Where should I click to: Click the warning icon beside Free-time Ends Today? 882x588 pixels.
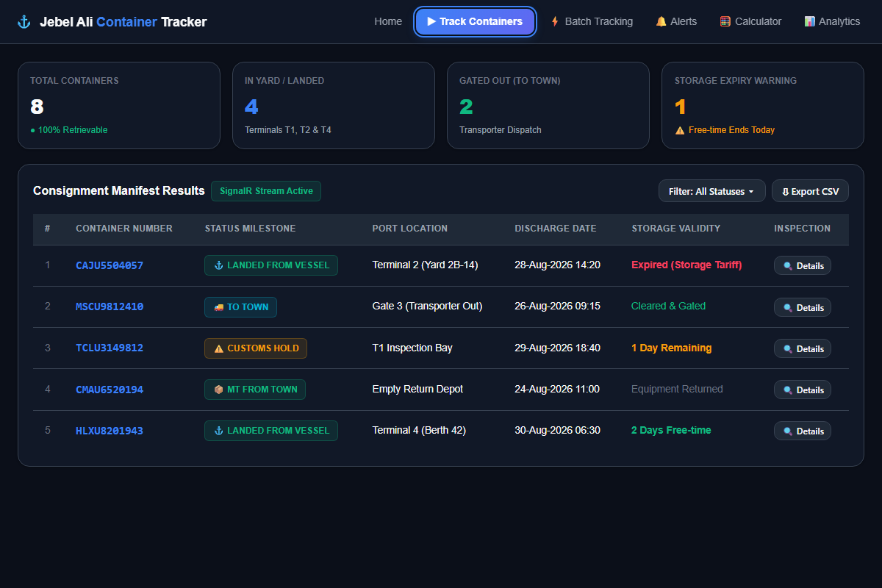click(680, 130)
